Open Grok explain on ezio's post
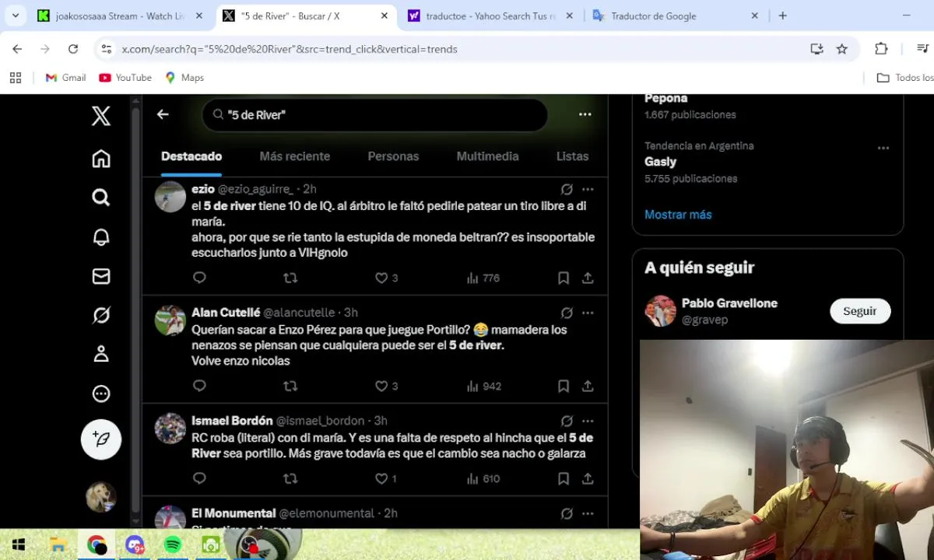The image size is (934, 560). 567,189
